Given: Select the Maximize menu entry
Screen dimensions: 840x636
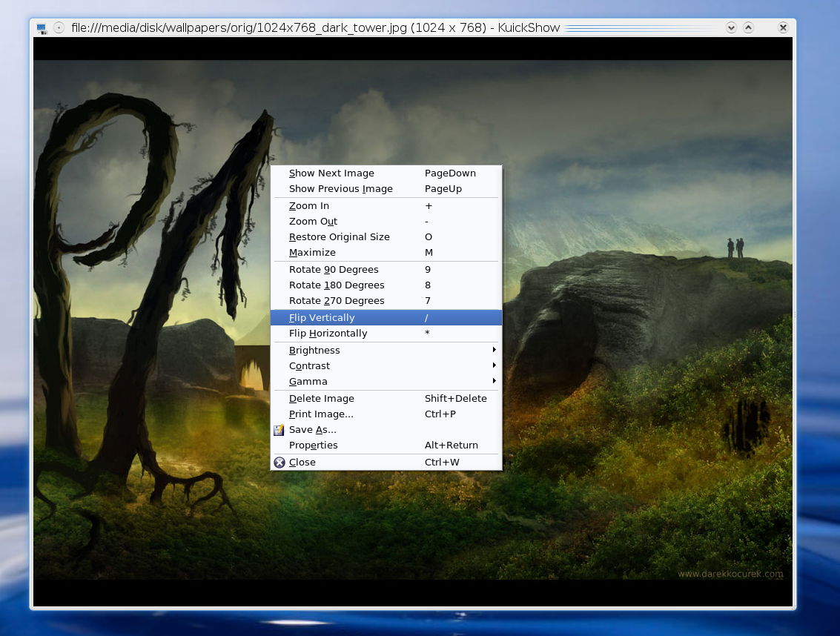Looking at the screenshot, I should click(x=386, y=252).
